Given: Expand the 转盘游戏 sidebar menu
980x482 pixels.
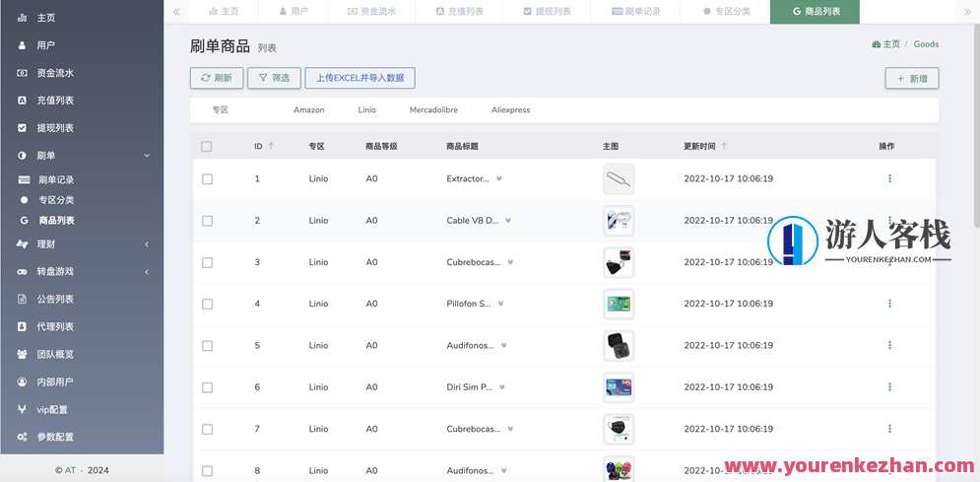Looking at the screenshot, I should [x=81, y=271].
